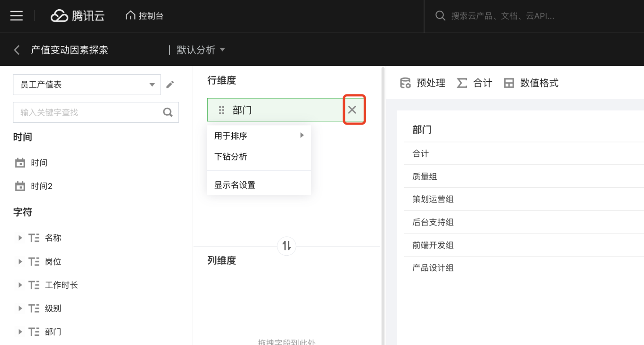Click the search magnifier in top bar
Screen dimensions: 644x345
click(x=440, y=16)
